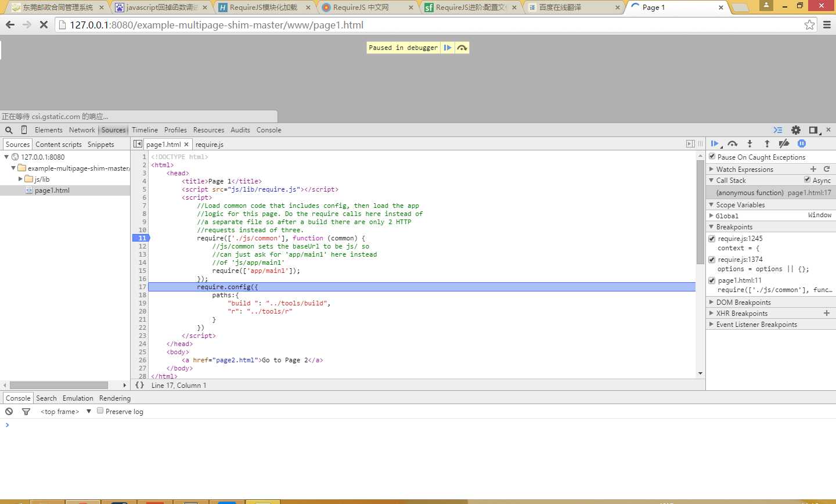The width and height of the screenshot is (836, 504).
Task: Uncheck Pause On Caught Exceptions
Action: [712, 156]
